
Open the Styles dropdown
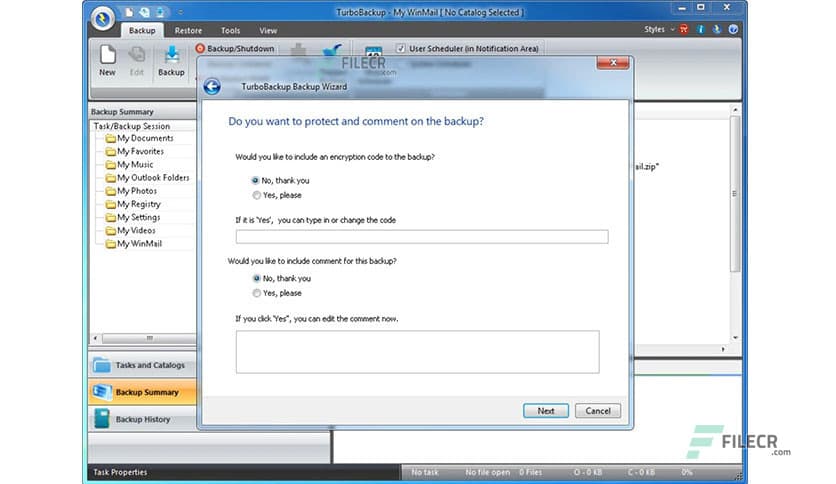coord(658,29)
